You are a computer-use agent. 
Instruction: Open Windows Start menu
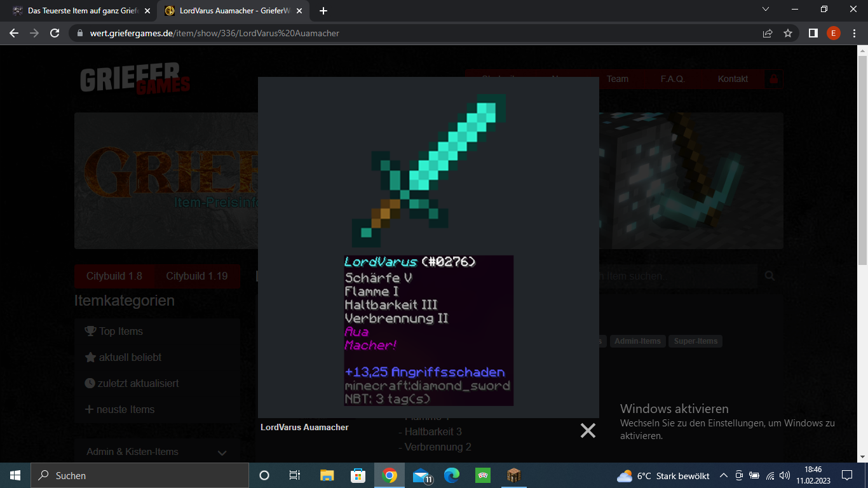click(15, 475)
